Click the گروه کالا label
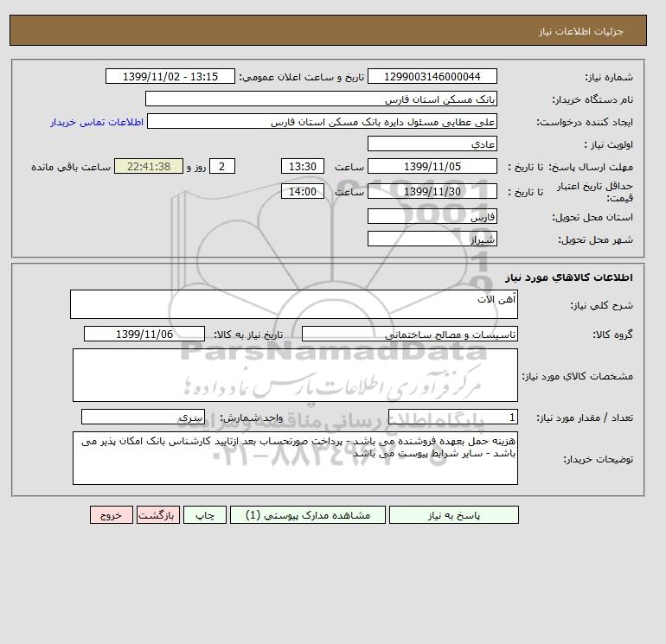This screenshot has height=644, width=666. [x=613, y=335]
